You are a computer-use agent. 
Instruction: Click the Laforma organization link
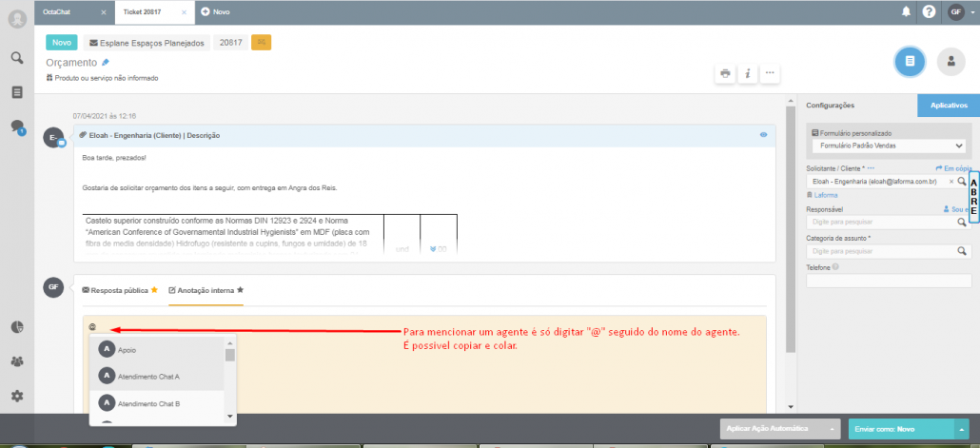click(826, 194)
